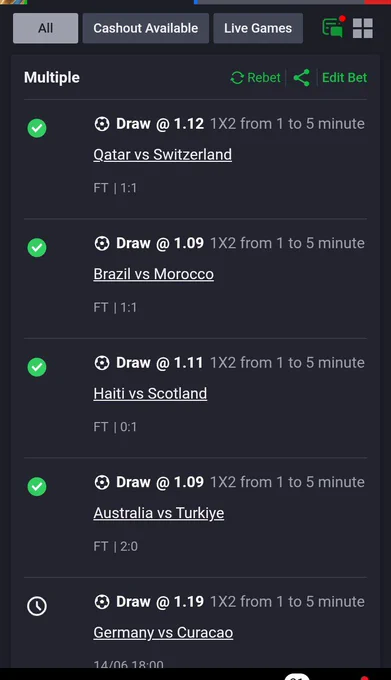This screenshot has width=391, height=680.
Task: Open Qatar vs Switzerland match link
Action: pos(163,155)
